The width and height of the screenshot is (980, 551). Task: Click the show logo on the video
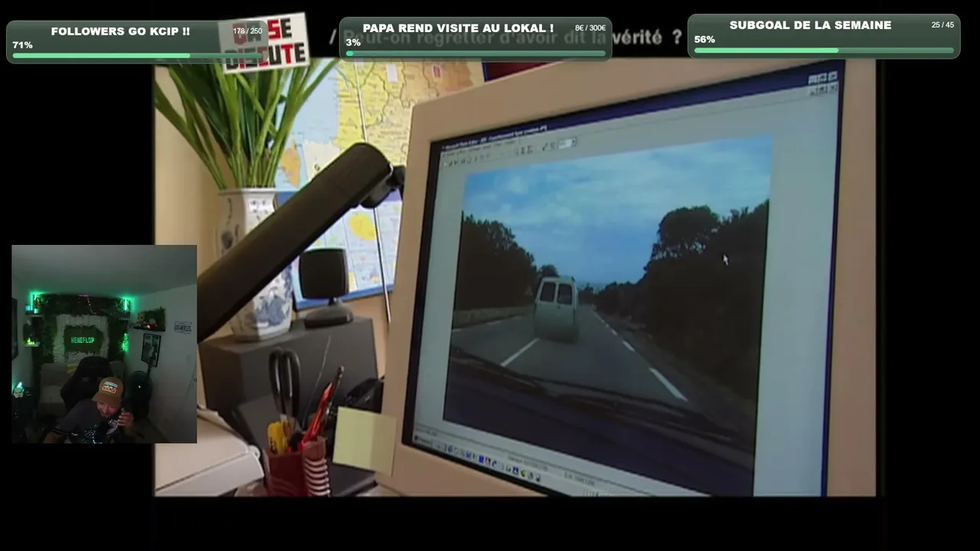pos(265,42)
